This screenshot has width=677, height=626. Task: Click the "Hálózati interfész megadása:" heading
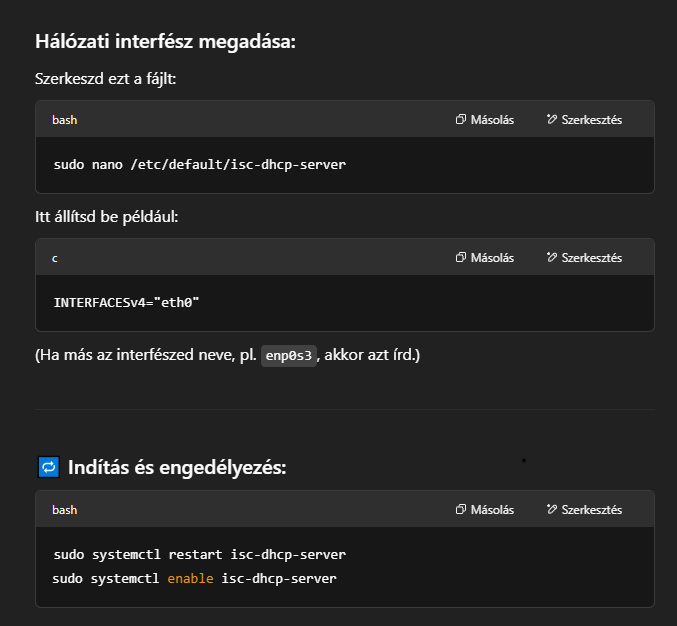(165, 42)
